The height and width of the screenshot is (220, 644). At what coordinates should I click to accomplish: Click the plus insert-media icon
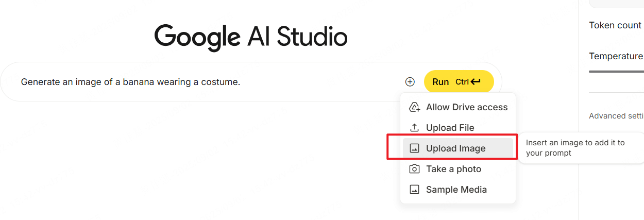click(410, 81)
